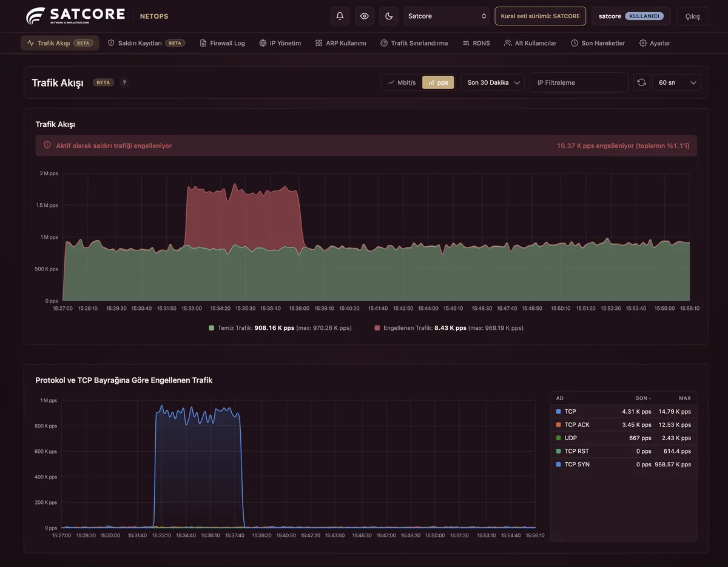Image resolution: width=728 pixels, height=567 pixels.
Task: Switch the chart units to Mbit/s
Action: (x=402, y=82)
